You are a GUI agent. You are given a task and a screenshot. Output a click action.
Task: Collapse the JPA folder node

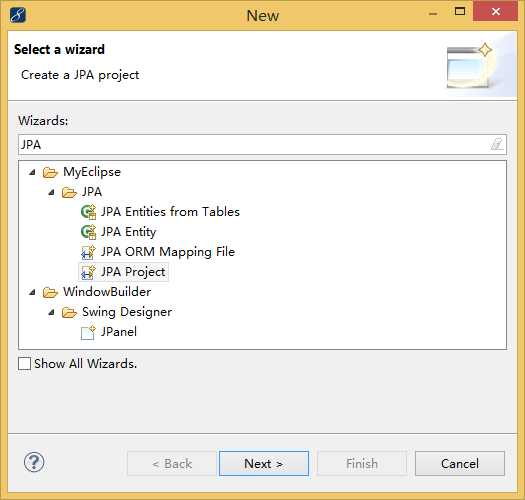coord(51,192)
